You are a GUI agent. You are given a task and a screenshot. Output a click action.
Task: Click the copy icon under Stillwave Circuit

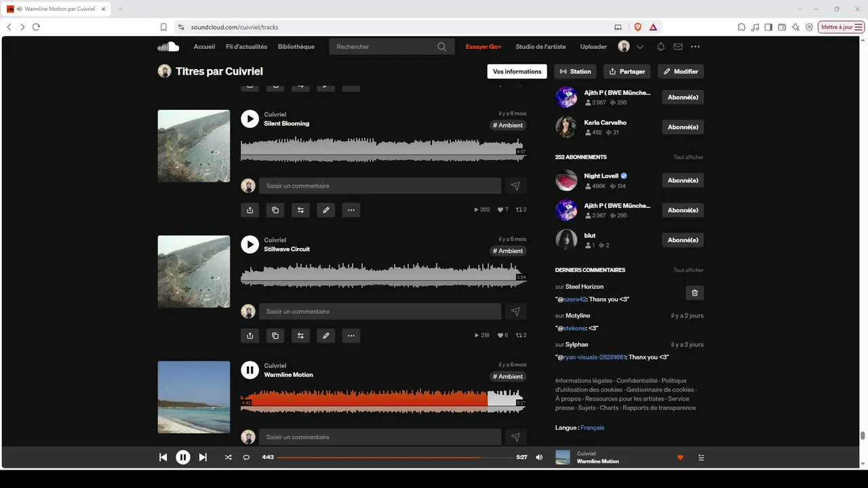coord(275,335)
